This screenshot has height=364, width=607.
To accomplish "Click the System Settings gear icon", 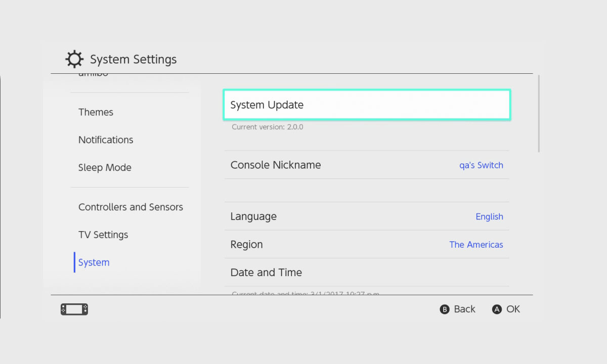I will (74, 59).
